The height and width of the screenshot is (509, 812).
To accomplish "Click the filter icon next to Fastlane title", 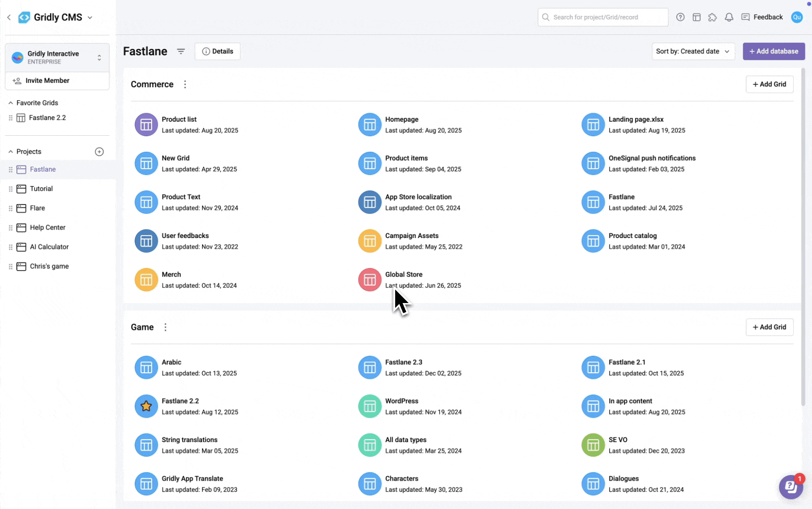I will [x=181, y=51].
